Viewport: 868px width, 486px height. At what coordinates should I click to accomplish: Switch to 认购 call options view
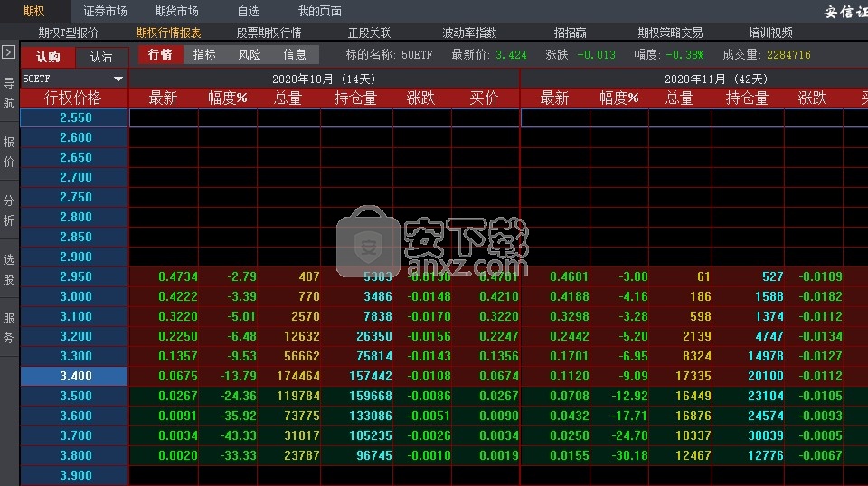coord(48,56)
